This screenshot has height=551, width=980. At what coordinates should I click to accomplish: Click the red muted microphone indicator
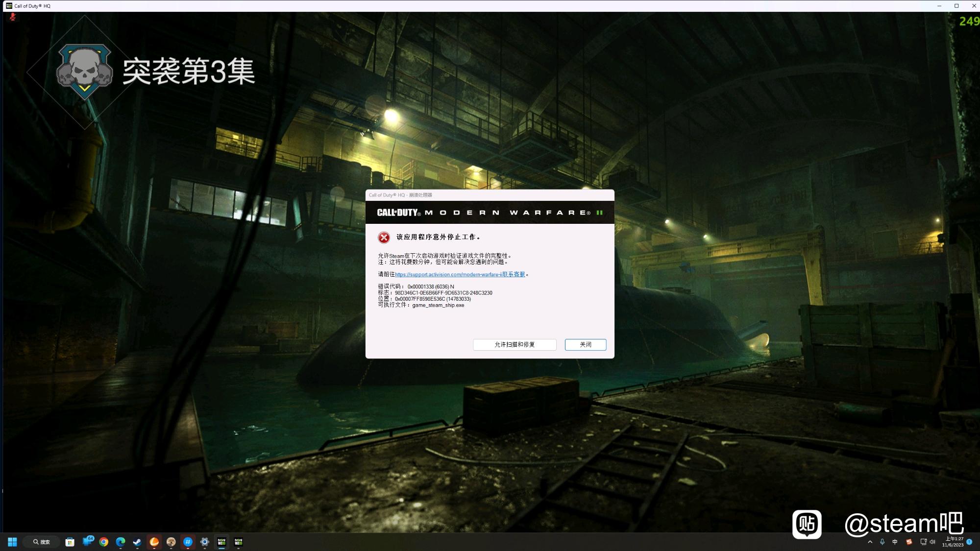point(13,17)
